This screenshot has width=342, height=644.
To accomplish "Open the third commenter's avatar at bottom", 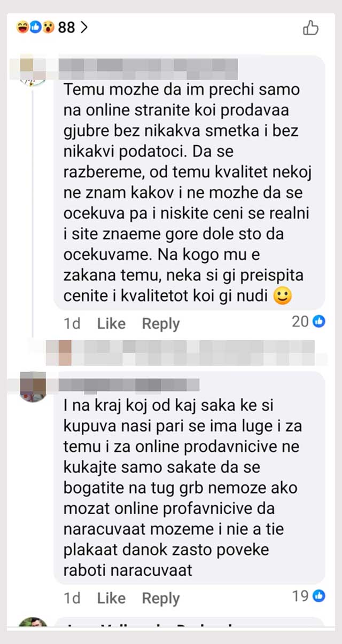I will pos(33,622).
